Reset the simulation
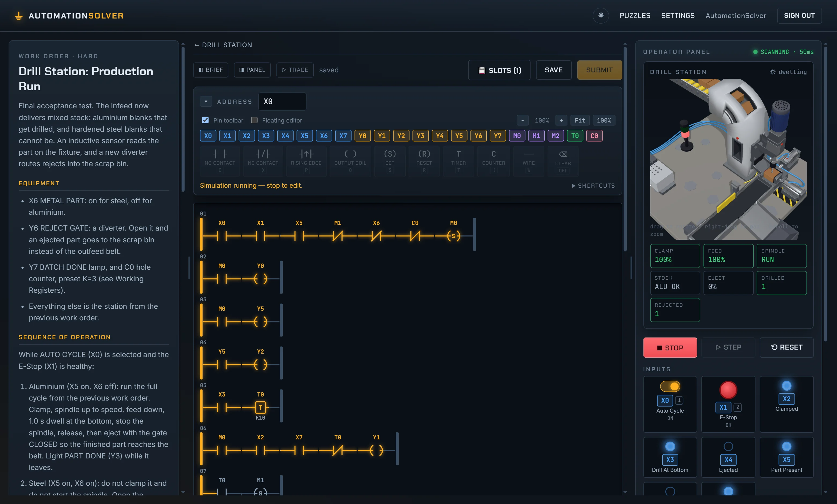 (786, 347)
